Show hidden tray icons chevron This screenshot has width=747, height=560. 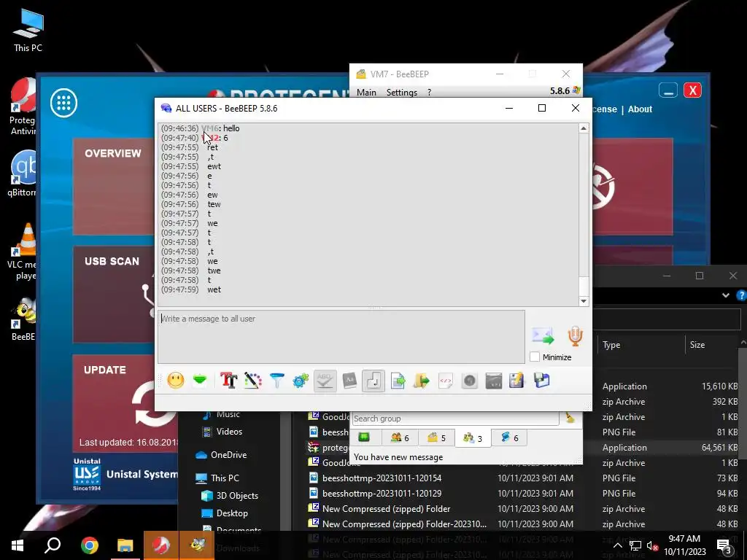click(x=617, y=545)
